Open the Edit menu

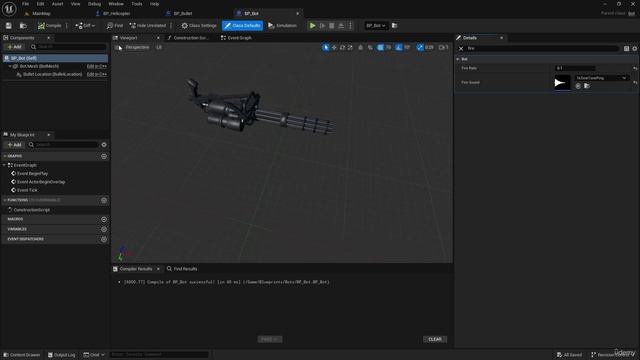tap(40, 4)
